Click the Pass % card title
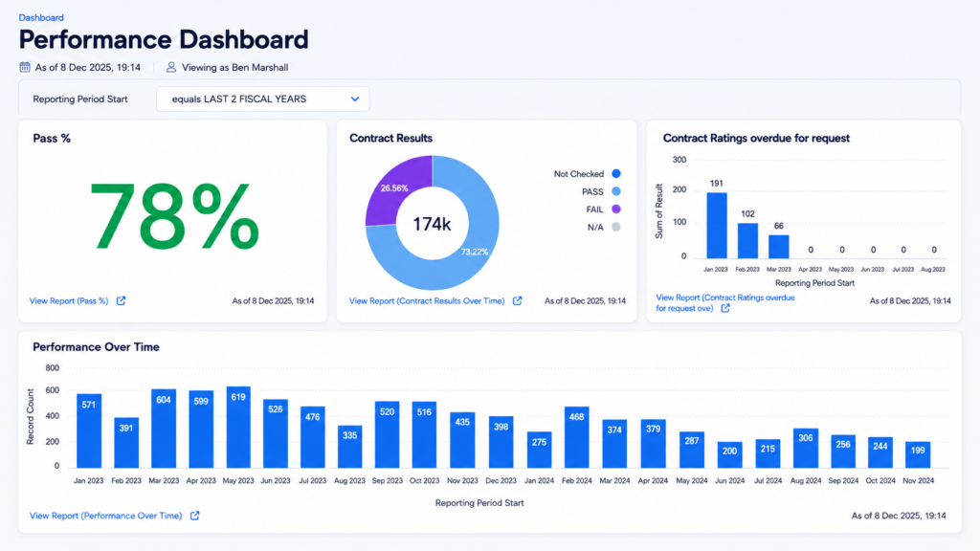This screenshot has height=551, width=980. point(52,138)
